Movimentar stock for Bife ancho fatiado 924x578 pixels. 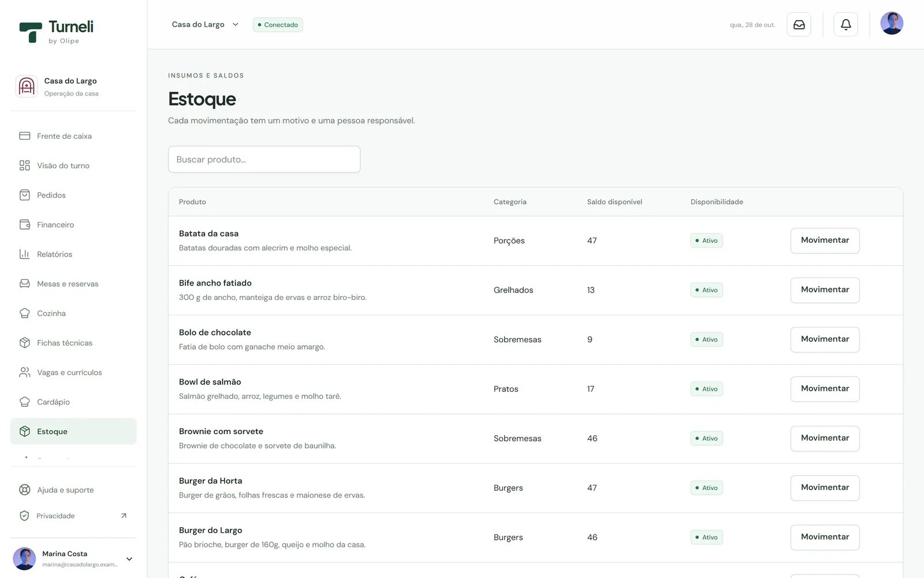[825, 290]
